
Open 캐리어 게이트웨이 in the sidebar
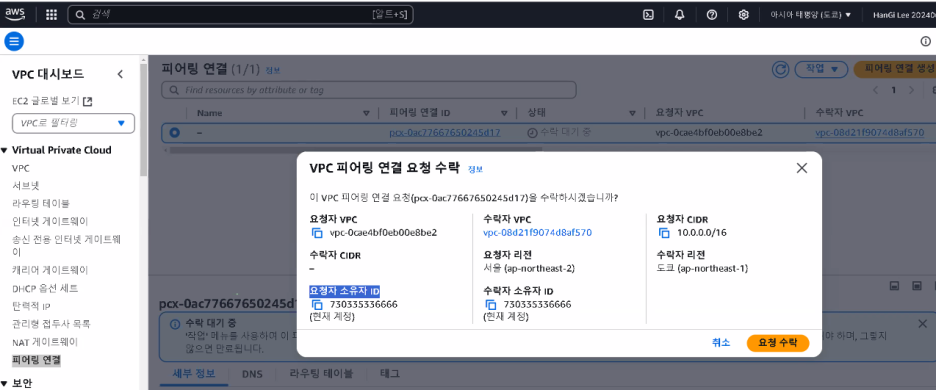click(50, 270)
